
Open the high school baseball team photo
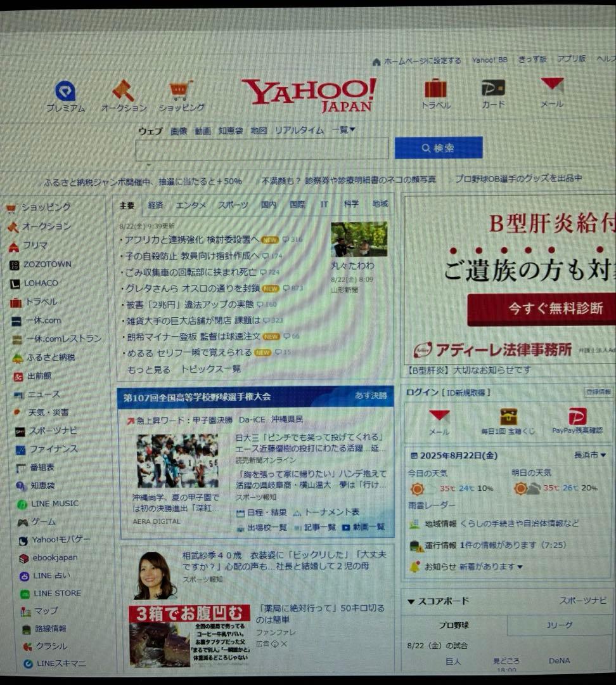177,461
